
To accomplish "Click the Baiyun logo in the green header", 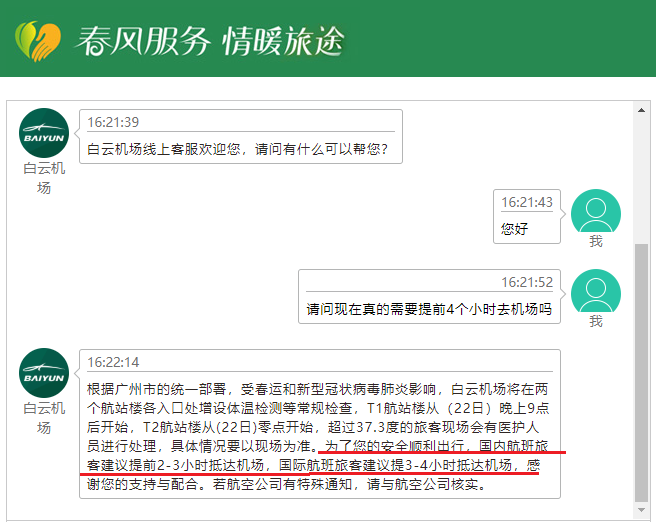I will 38,41.
